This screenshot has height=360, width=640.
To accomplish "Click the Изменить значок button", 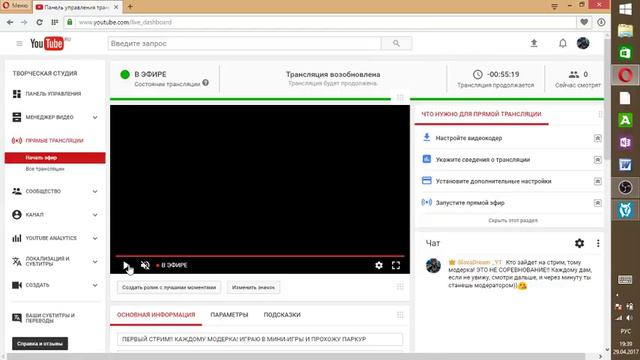I will (x=253, y=287).
